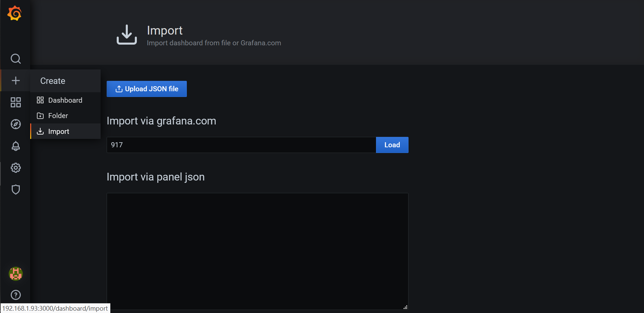644x313 pixels.
Task: Grab the text area resize handle
Action: coord(406,307)
